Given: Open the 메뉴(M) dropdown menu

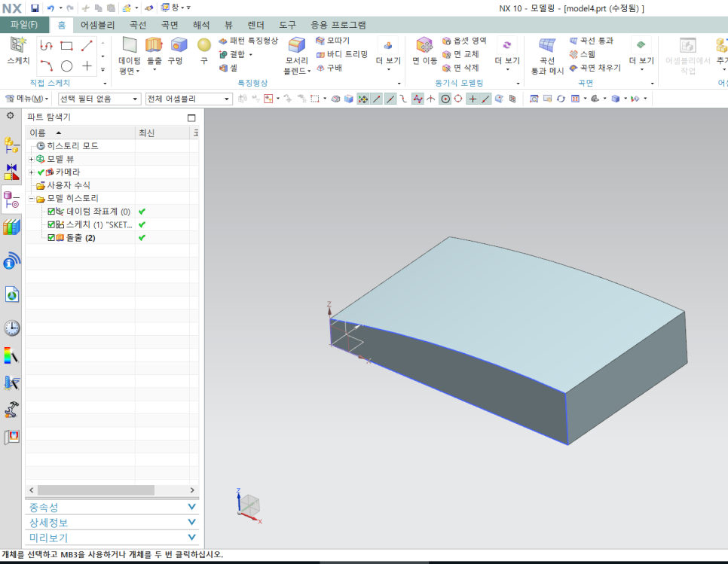Looking at the screenshot, I should pyautogui.click(x=27, y=99).
